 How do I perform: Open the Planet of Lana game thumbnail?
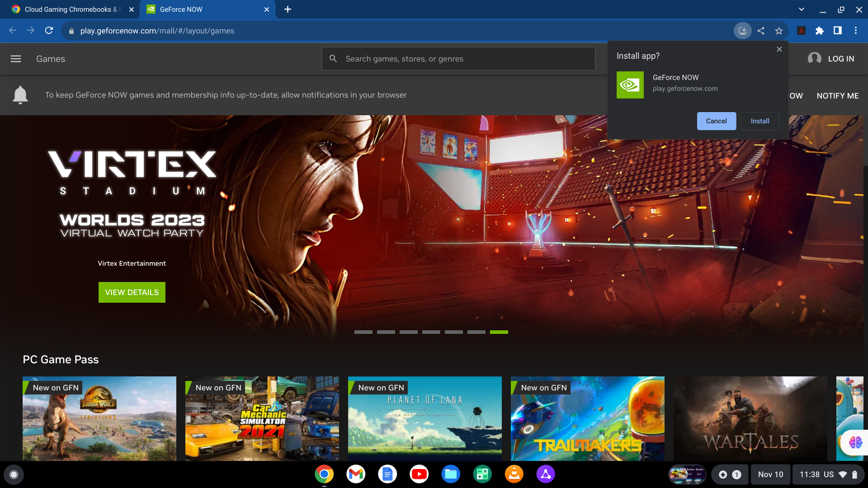tap(425, 419)
